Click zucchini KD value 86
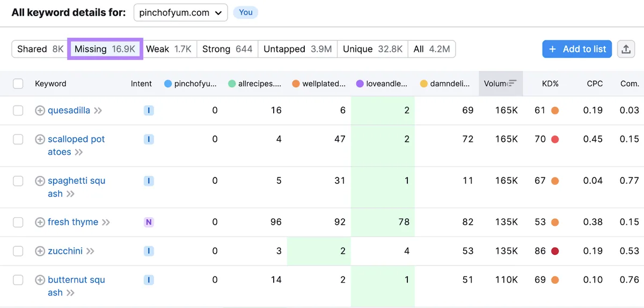 tap(540, 251)
